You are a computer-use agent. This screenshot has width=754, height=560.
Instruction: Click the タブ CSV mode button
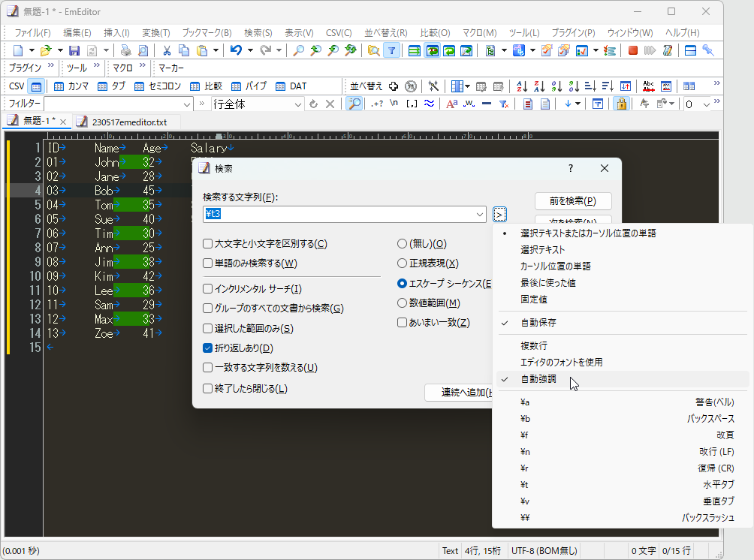pos(111,86)
